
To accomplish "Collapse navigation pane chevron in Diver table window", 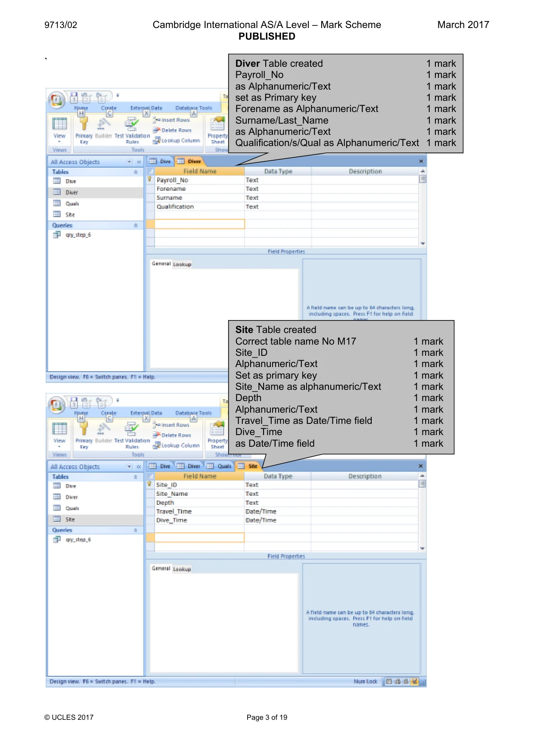I will tap(139, 162).
